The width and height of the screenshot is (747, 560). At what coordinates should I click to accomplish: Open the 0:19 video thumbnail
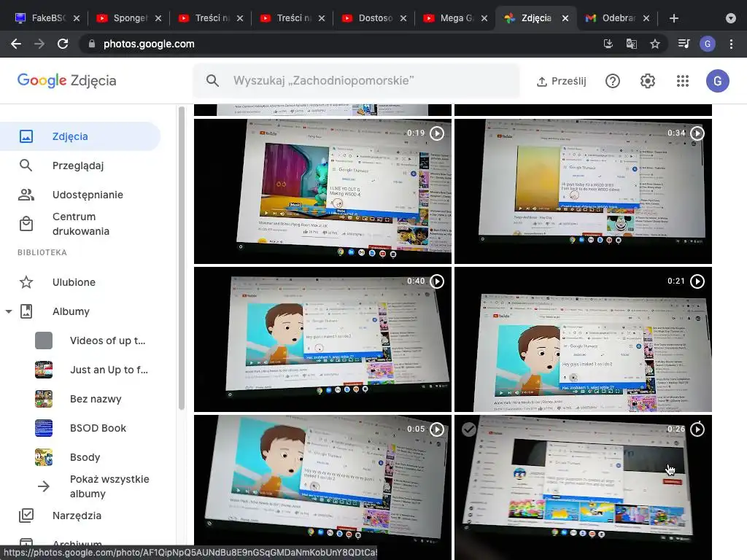pos(322,192)
